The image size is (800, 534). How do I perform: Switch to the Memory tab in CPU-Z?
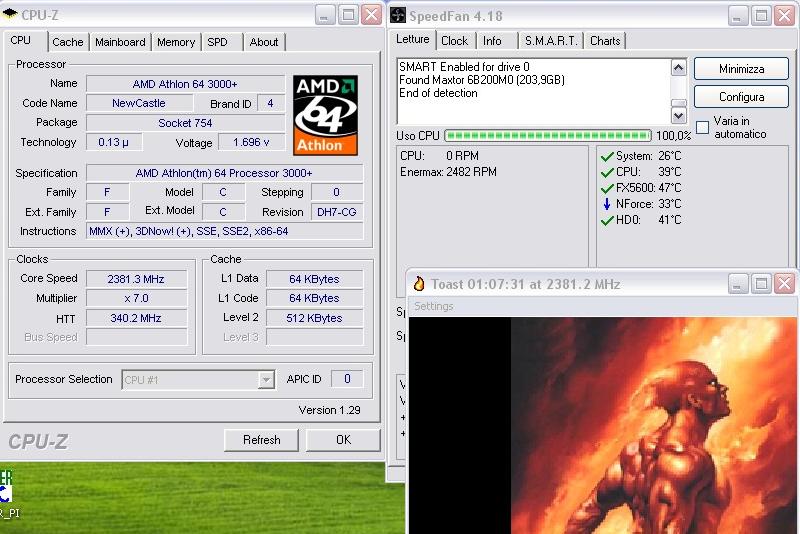coord(176,42)
